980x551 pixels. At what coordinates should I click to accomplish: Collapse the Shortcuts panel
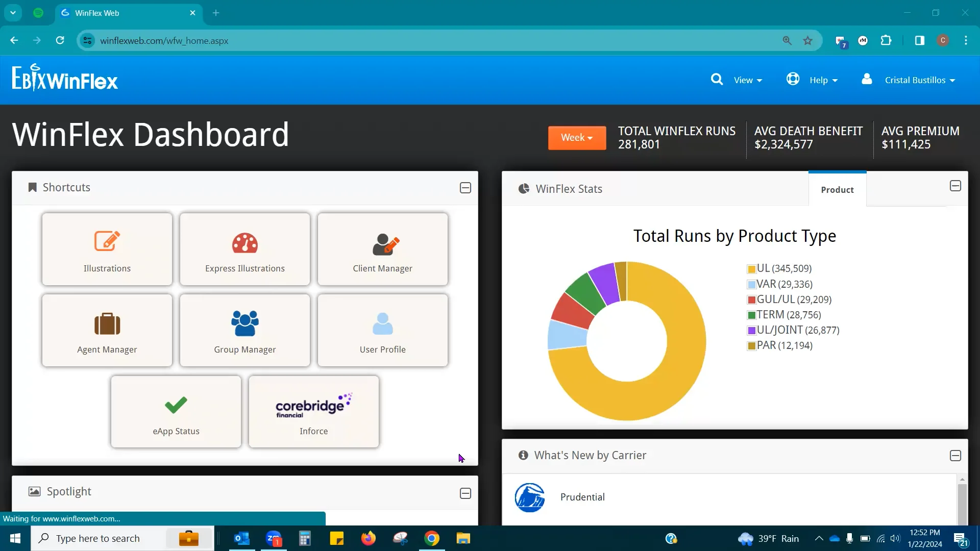coord(465,188)
